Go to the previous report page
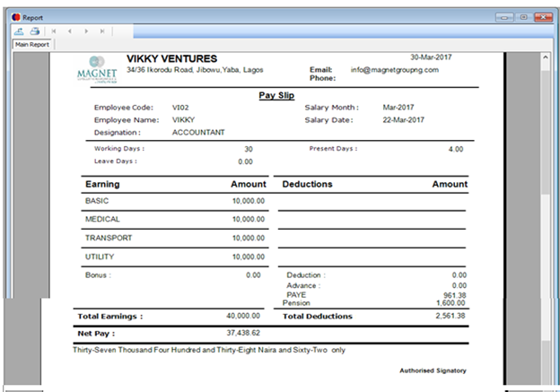This screenshot has width=560, height=392. point(70,31)
